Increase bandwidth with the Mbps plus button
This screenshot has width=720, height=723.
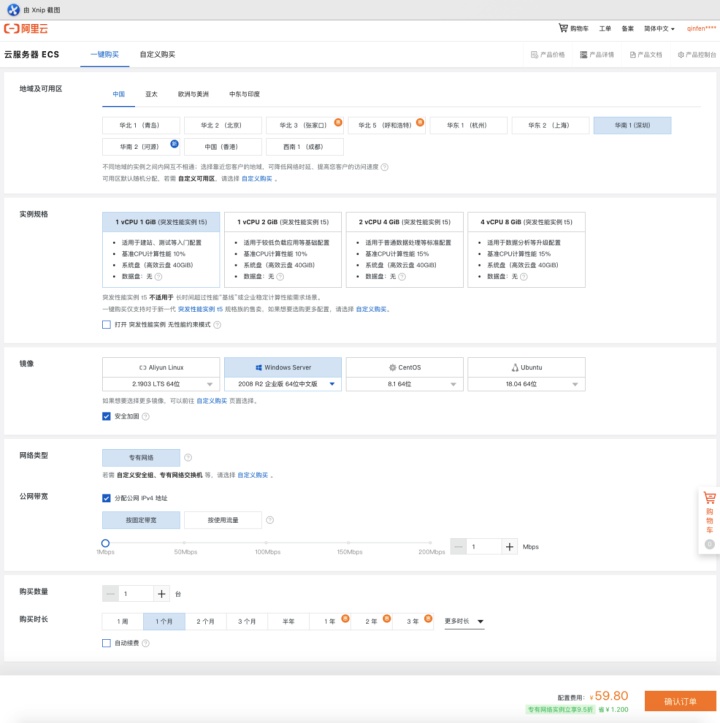(x=509, y=546)
